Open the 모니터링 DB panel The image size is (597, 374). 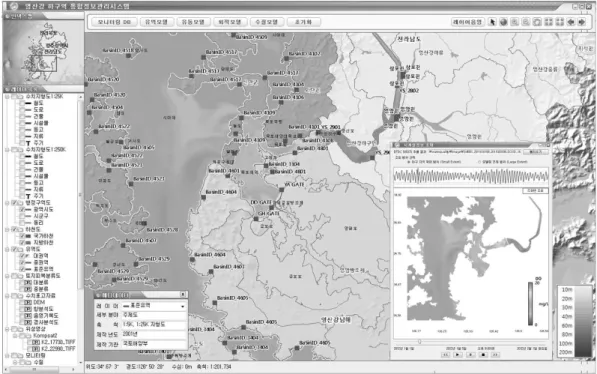click(113, 22)
